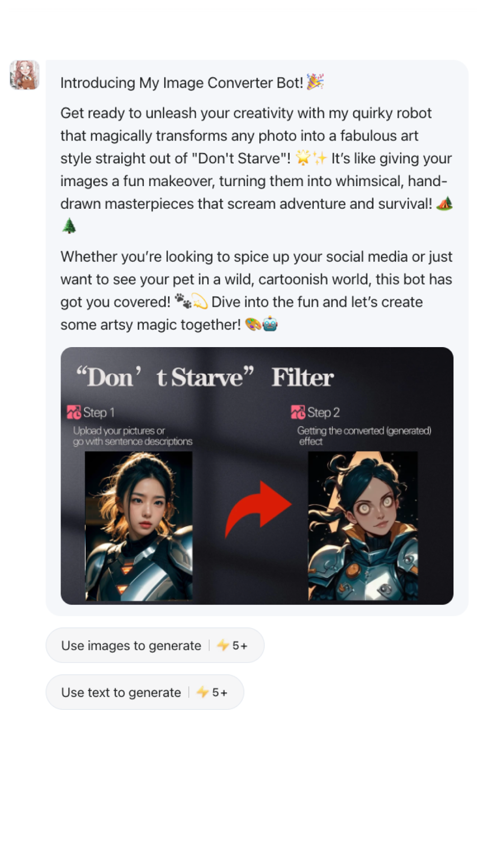Viewport: 487px width, 868px height.
Task: Click the Step 1 upload instructions text
Action: tap(133, 436)
